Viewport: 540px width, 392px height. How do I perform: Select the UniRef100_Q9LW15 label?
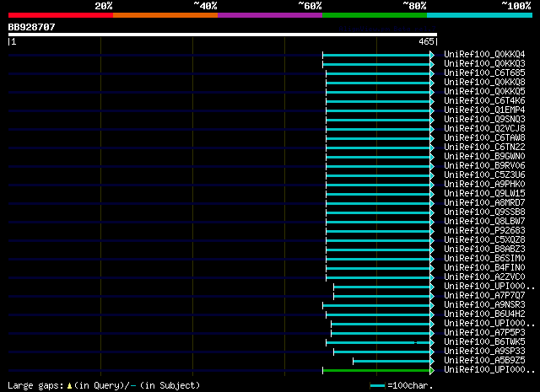pos(484,194)
